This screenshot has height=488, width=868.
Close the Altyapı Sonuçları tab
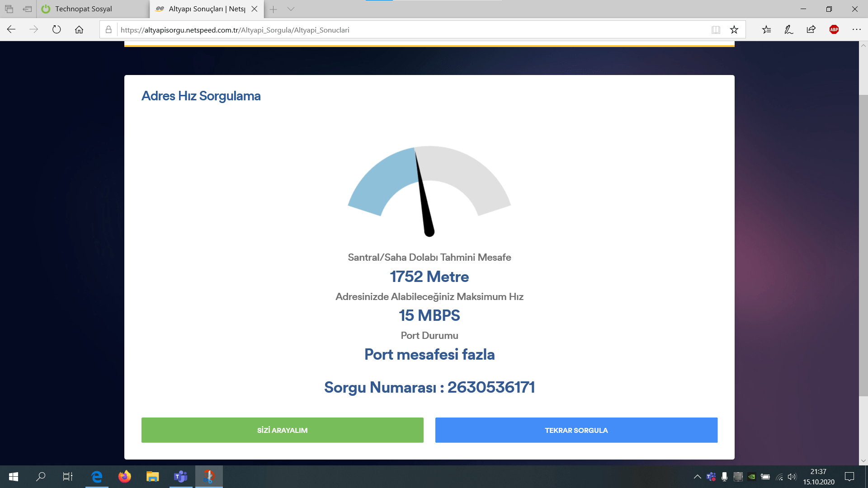tap(255, 9)
